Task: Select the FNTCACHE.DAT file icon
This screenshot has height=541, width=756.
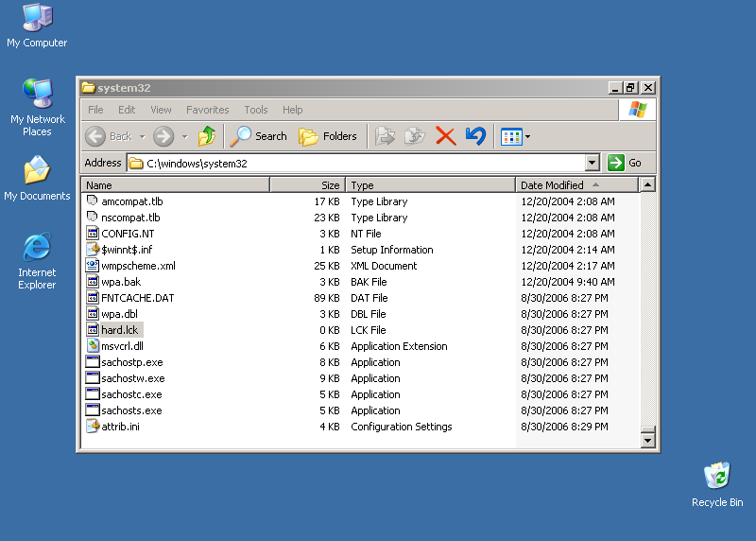Action: (x=92, y=297)
